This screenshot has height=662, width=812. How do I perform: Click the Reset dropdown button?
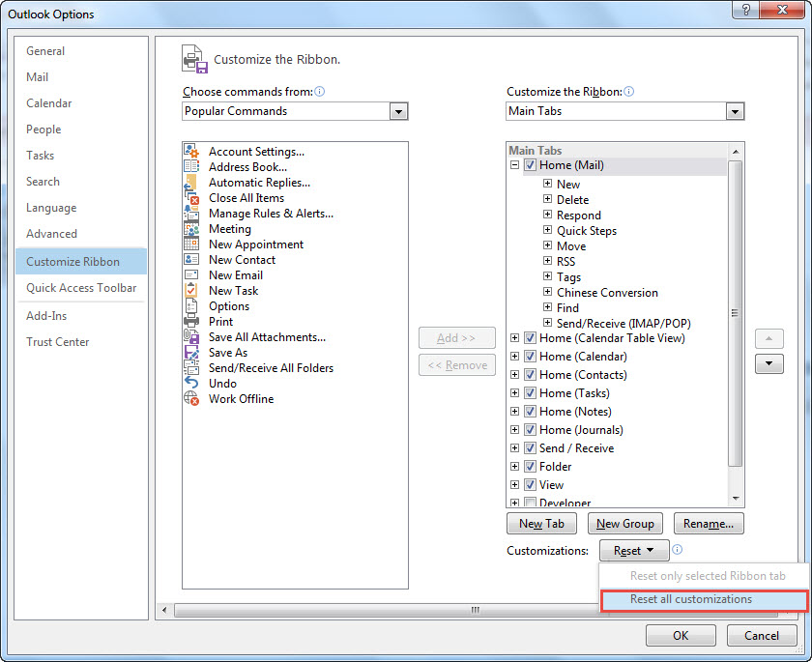click(634, 551)
